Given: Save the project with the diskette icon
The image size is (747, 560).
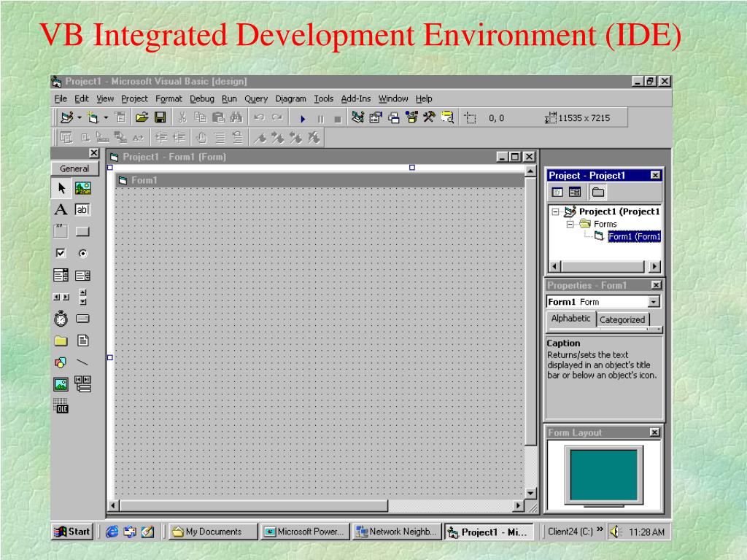Looking at the screenshot, I should point(160,117).
